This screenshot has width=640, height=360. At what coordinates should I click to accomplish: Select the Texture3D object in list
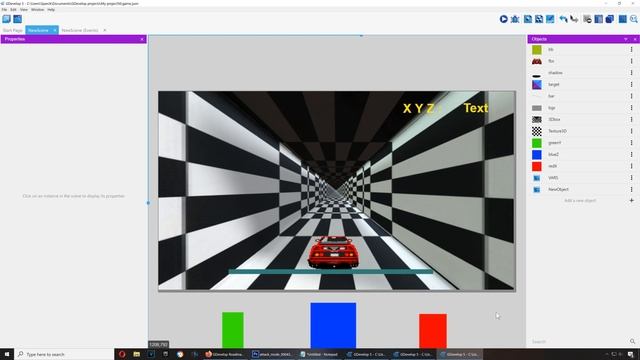(x=583, y=131)
